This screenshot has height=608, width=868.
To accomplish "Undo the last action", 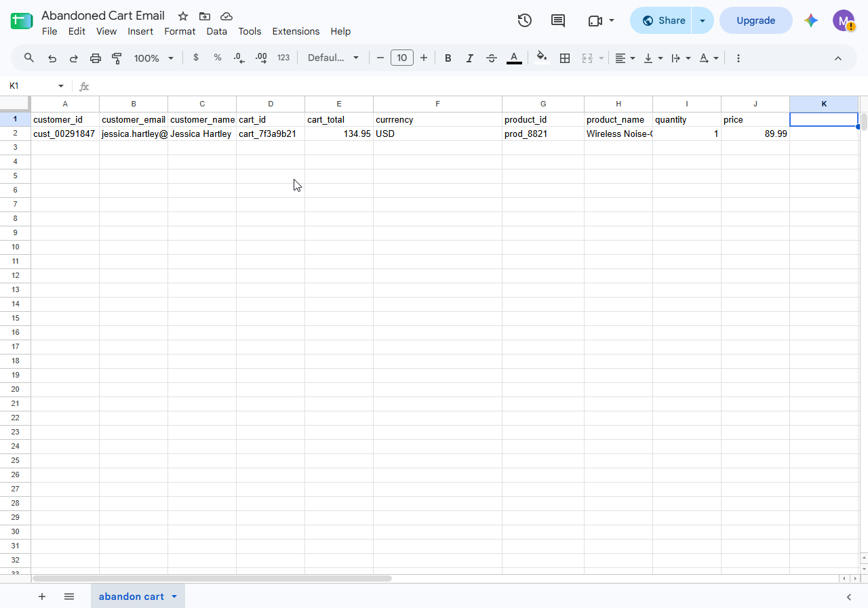I will (x=52, y=58).
